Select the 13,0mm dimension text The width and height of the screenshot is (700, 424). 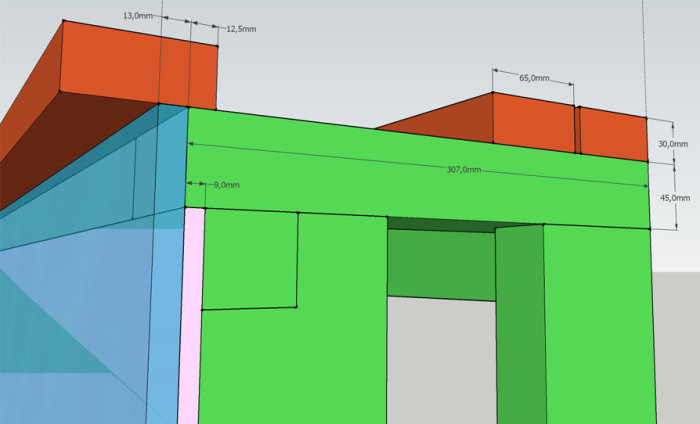(138, 16)
